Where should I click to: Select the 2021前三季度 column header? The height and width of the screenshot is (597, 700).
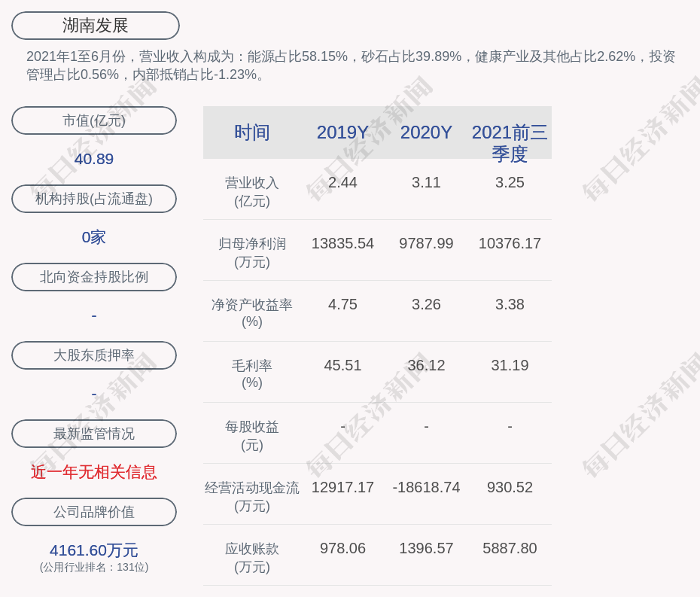click(510, 143)
